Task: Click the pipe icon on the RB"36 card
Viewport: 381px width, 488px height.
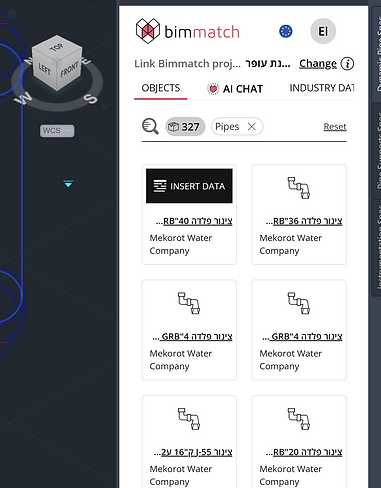Action: click(299, 188)
